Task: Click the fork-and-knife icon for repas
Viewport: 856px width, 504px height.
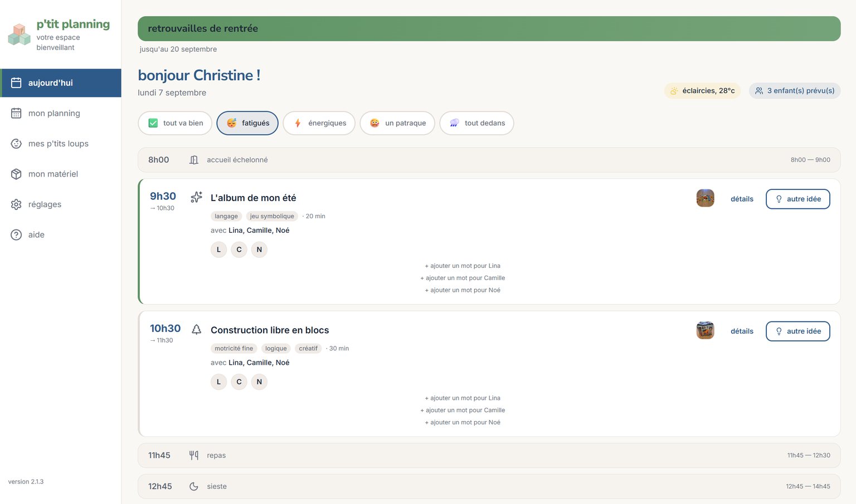Action: (x=194, y=455)
